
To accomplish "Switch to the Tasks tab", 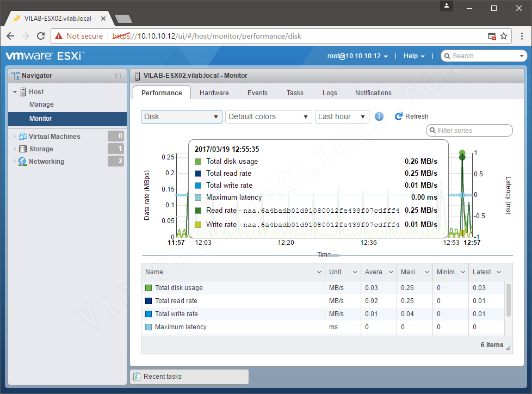I will pos(295,93).
